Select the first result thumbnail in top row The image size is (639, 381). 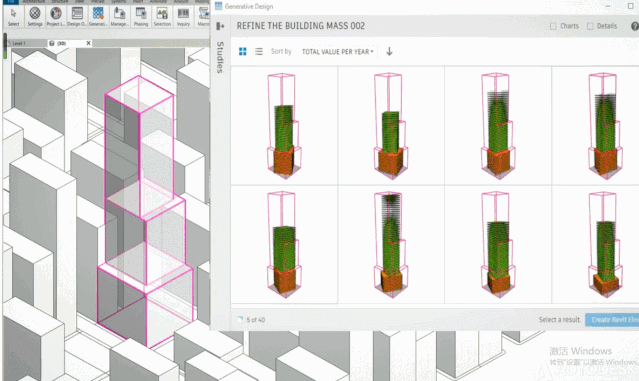(284, 126)
